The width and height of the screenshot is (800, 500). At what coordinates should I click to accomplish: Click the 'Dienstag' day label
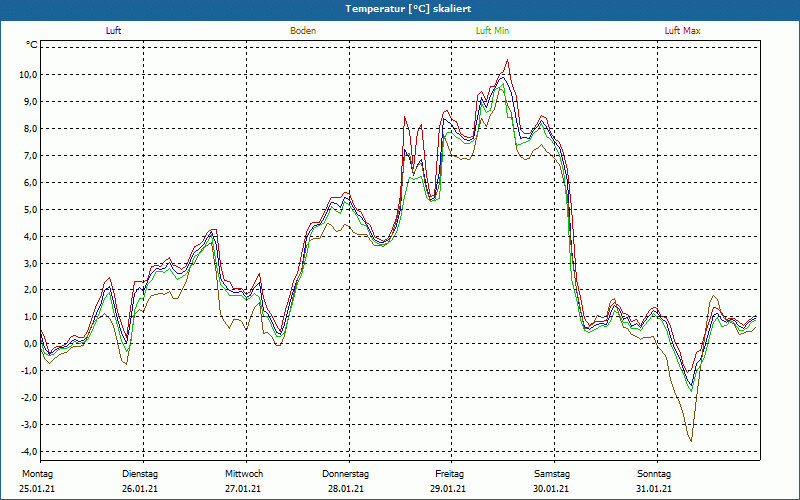pyautogui.click(x=140, y=474)
